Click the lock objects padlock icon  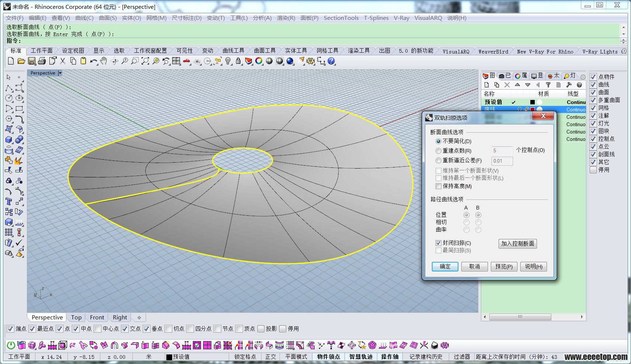pos(238,61)
